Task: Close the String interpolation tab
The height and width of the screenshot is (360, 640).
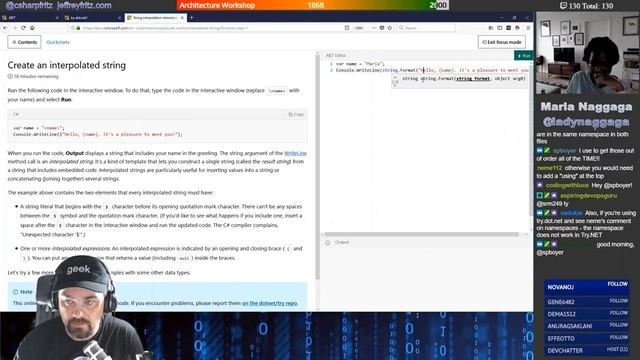Action: coord(182,18)
